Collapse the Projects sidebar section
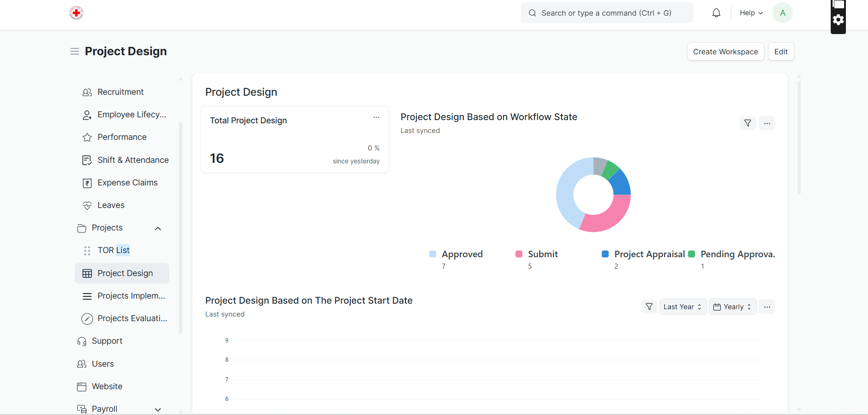 [158, 228]
